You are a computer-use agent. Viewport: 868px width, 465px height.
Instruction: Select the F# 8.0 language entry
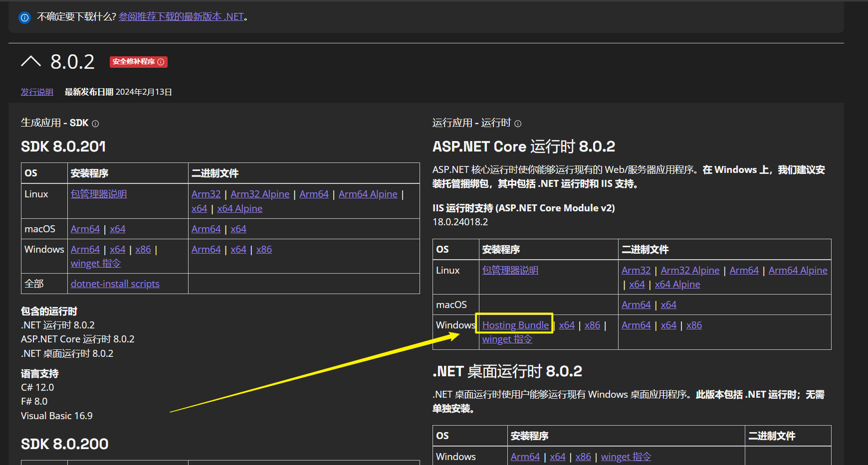34,401
